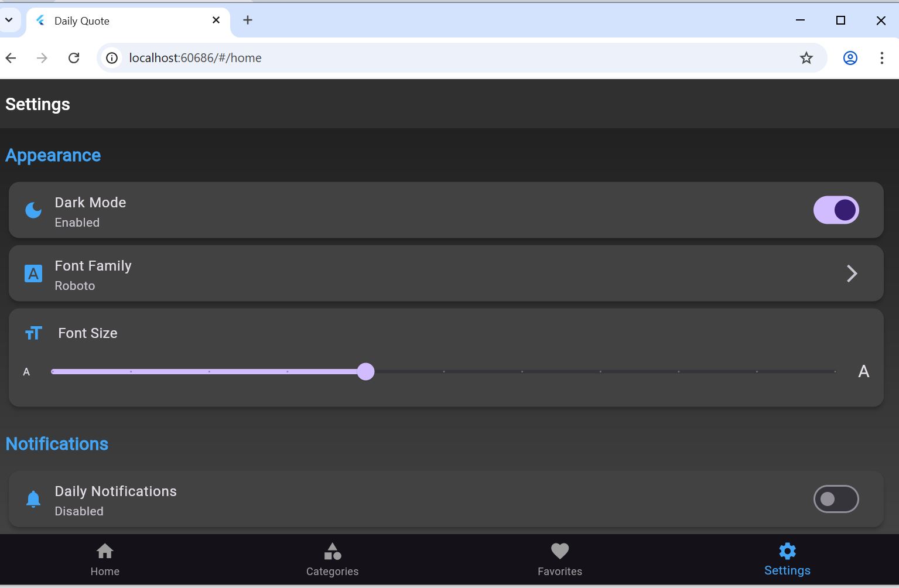View site information icon in address bar

[x=111, y=58]
